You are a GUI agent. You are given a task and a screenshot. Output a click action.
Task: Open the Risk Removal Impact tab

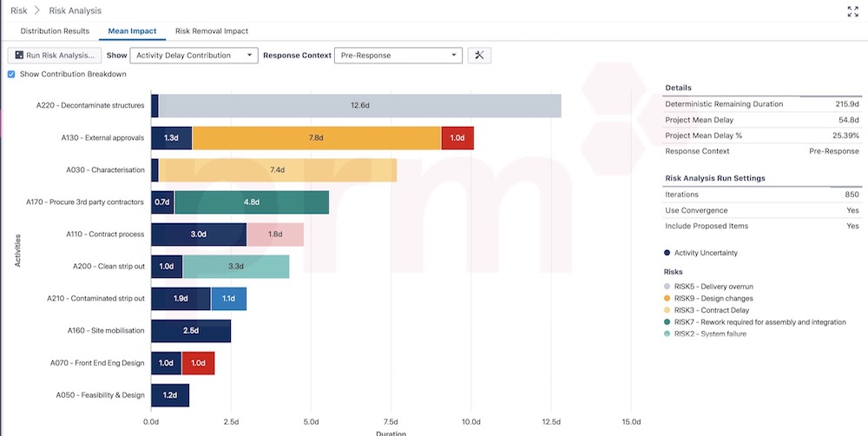[211, 31]
